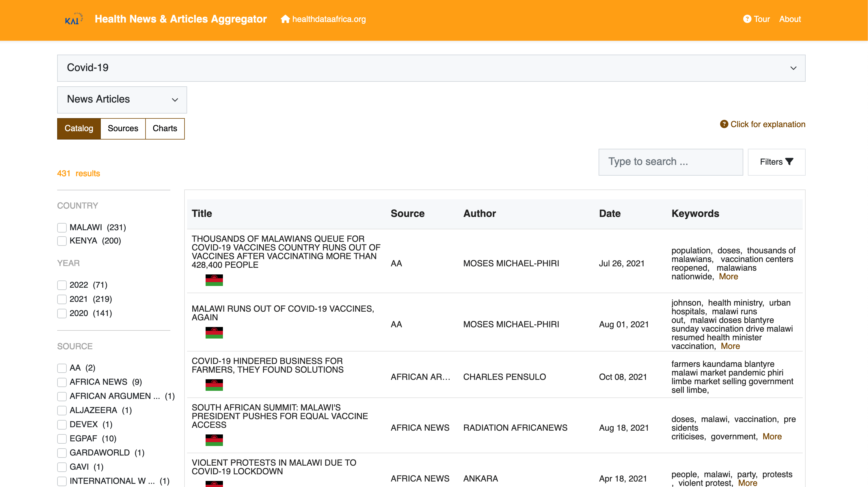
Task: Check the MALAWI country filter
Action: [x=62, y=228]
